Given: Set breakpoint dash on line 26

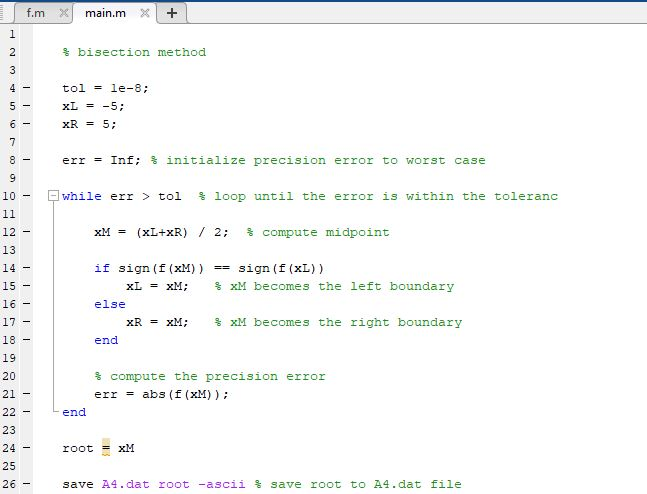Looking at the screenshot, I should [26, 483].
